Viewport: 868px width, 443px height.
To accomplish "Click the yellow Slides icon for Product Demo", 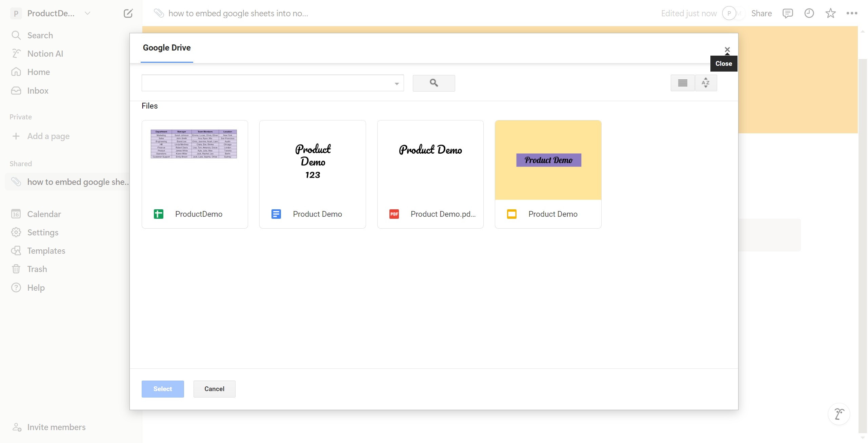I will point(512,214).
